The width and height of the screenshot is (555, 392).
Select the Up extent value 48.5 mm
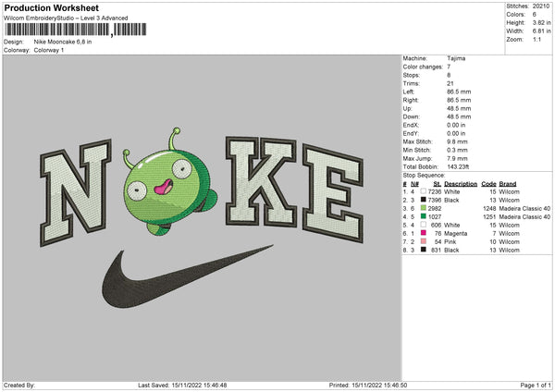click(459, 108)
